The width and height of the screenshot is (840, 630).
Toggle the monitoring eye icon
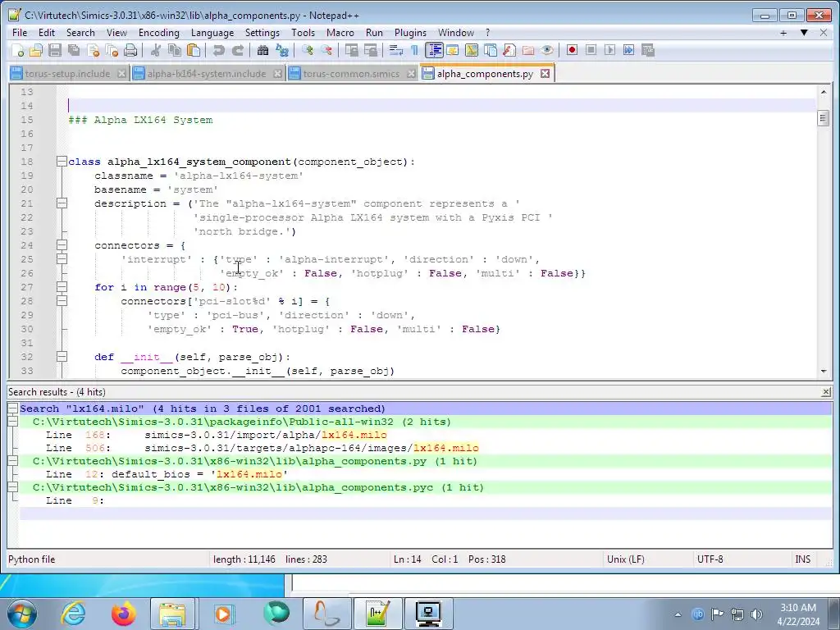tap(547, 50)
